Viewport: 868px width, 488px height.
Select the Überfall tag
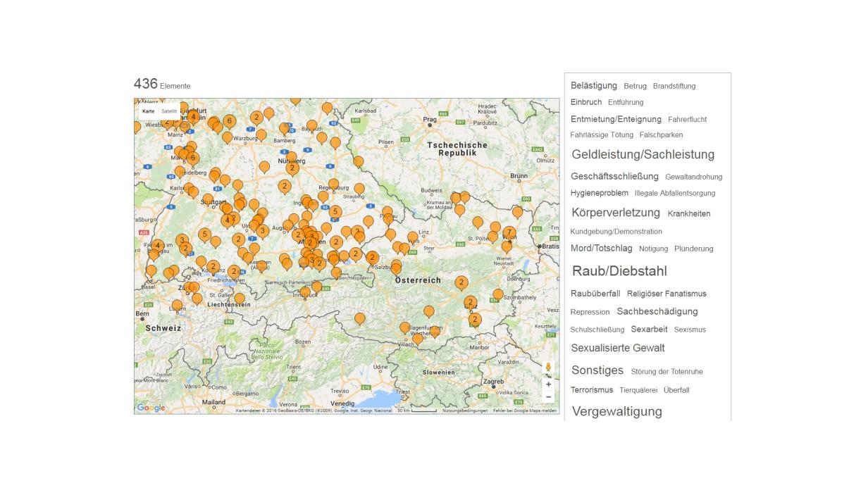coord(676,390)
